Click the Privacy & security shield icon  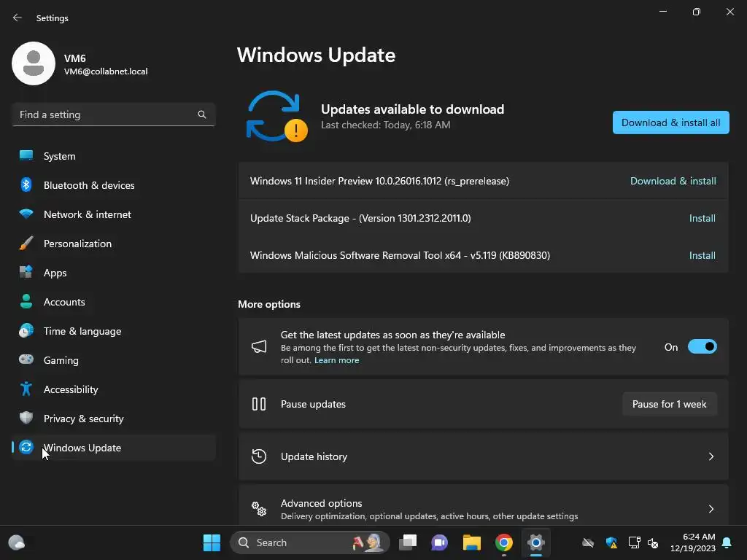point(26,418)
